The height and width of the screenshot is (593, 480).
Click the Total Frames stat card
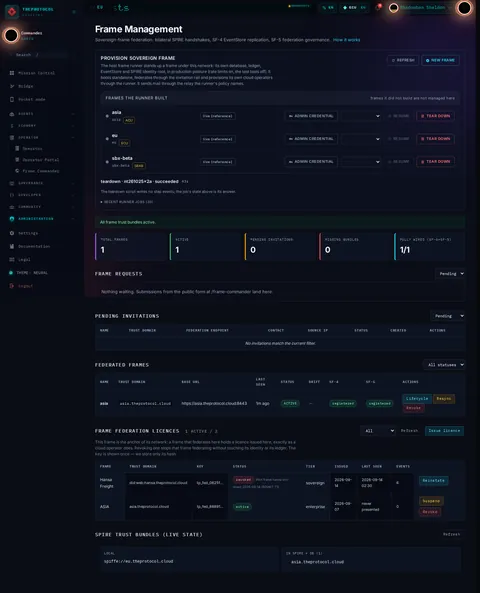click(131, 246)
